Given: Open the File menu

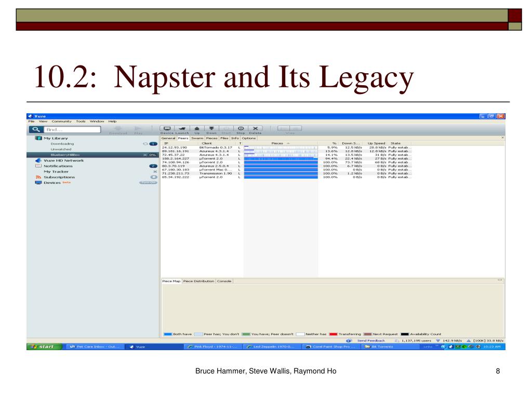Looking at the screenshot, I should [31, 121].
